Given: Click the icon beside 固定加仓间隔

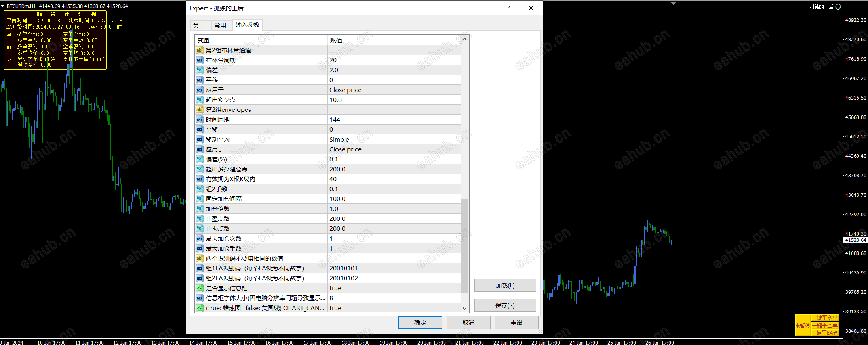Looking at the screenshot, I should point(199,199).
